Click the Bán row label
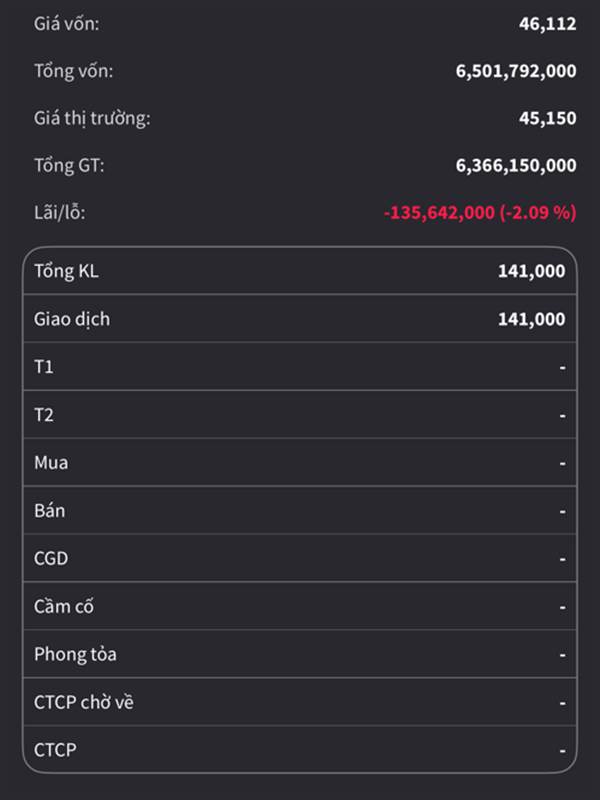600x800 pixels. point(50,510)
